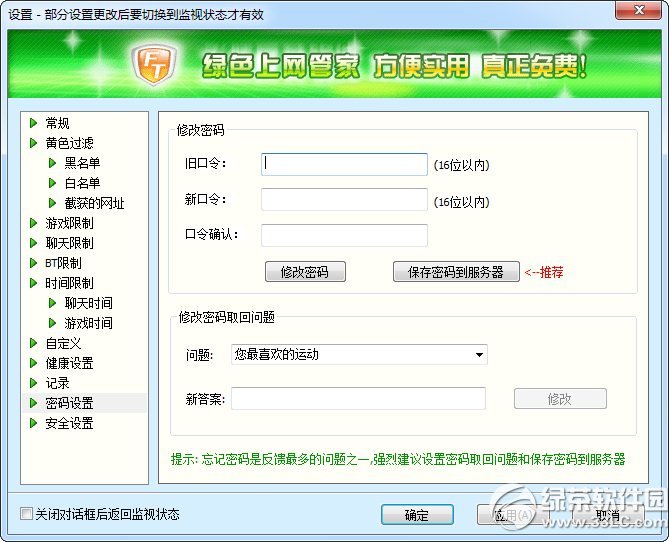
Task: Click the green arrow beside BT限制
Action: tap(33, 263)
